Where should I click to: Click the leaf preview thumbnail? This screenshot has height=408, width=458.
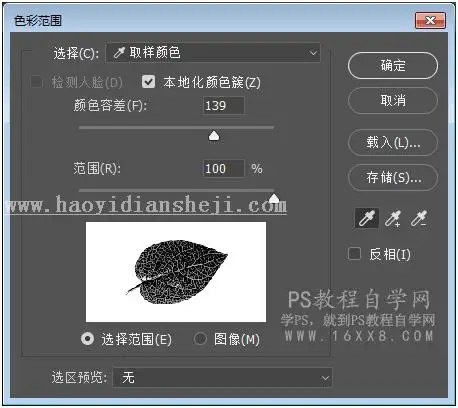pyautogui.click(x=176, y=272)
